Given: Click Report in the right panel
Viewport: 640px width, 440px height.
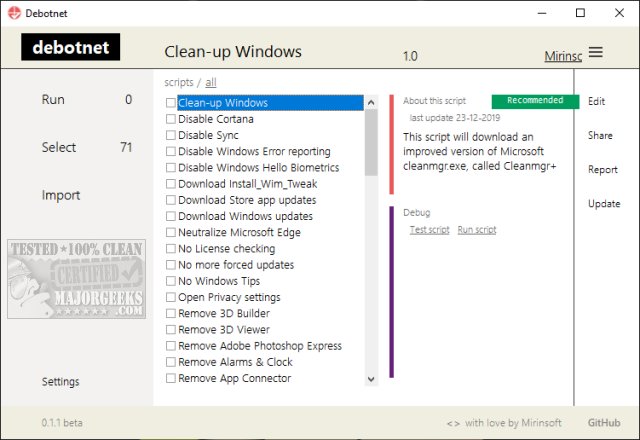Looking at the screenshot, I should point(602,169).
